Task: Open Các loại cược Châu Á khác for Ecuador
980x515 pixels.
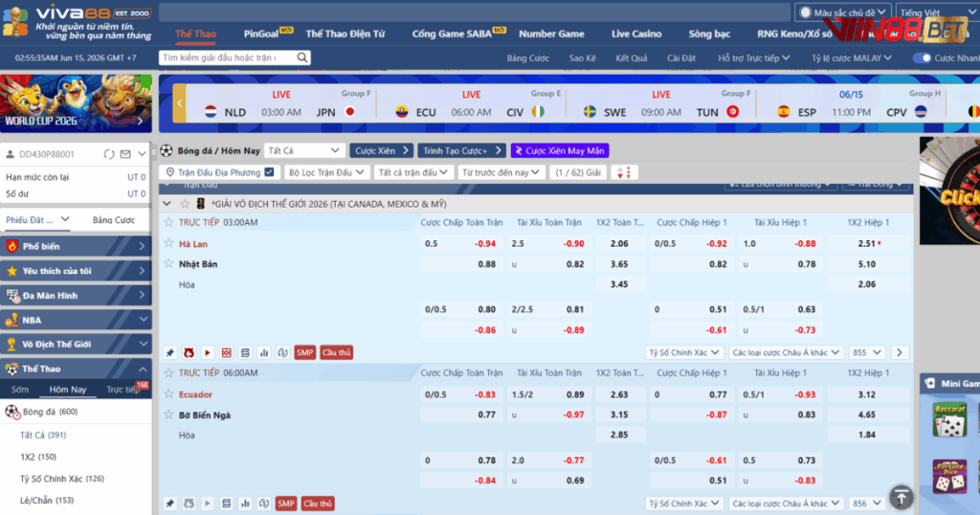Action: (786, 504)
